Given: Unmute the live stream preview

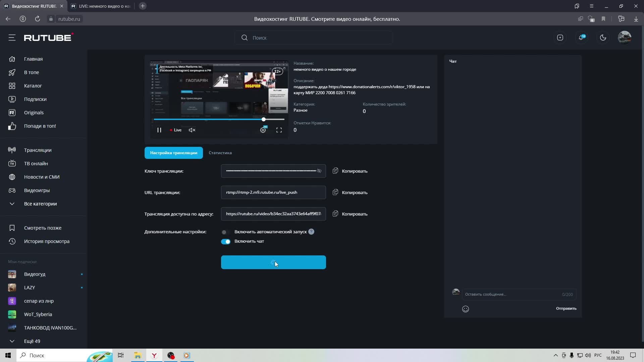Looking at the screenshot, I should [192, 130].
